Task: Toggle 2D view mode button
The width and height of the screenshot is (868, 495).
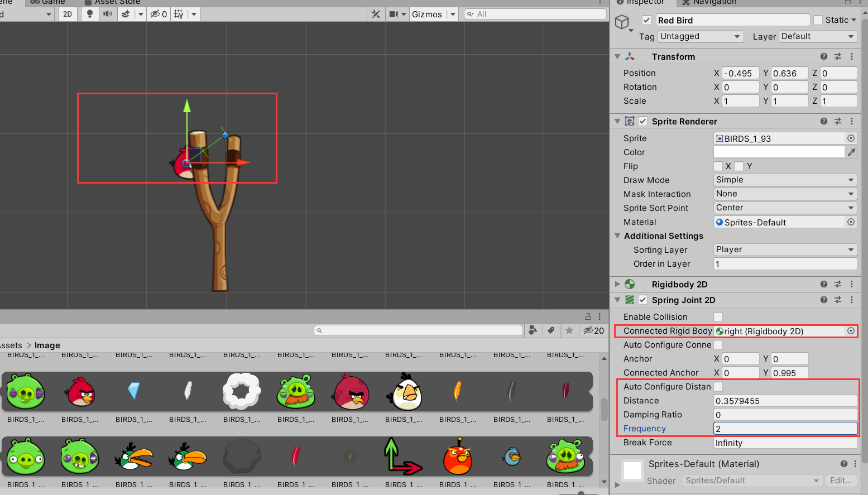Action: click(68, 14)
